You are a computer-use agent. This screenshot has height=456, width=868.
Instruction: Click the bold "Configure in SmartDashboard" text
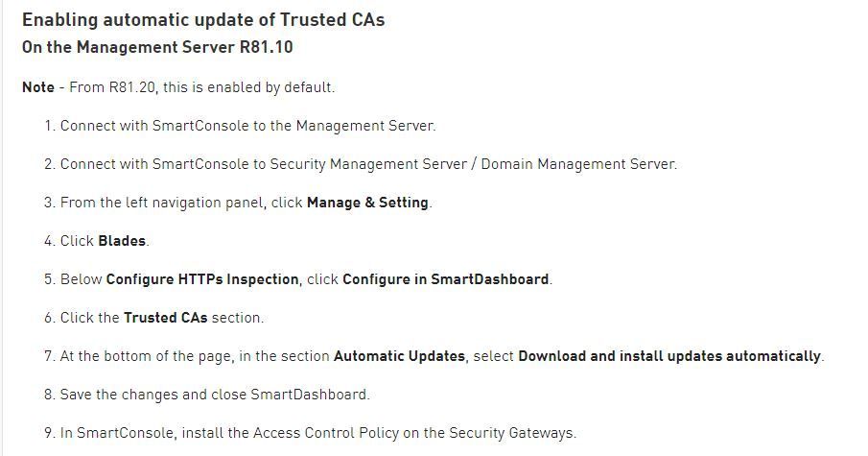(x=445, y=279)
